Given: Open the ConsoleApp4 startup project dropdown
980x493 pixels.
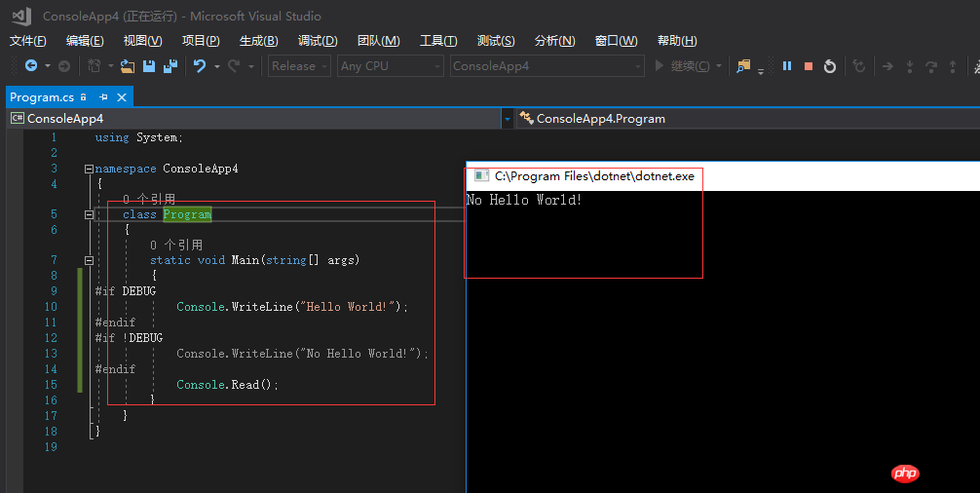Looking at the screenshot, I should [547, 65].
